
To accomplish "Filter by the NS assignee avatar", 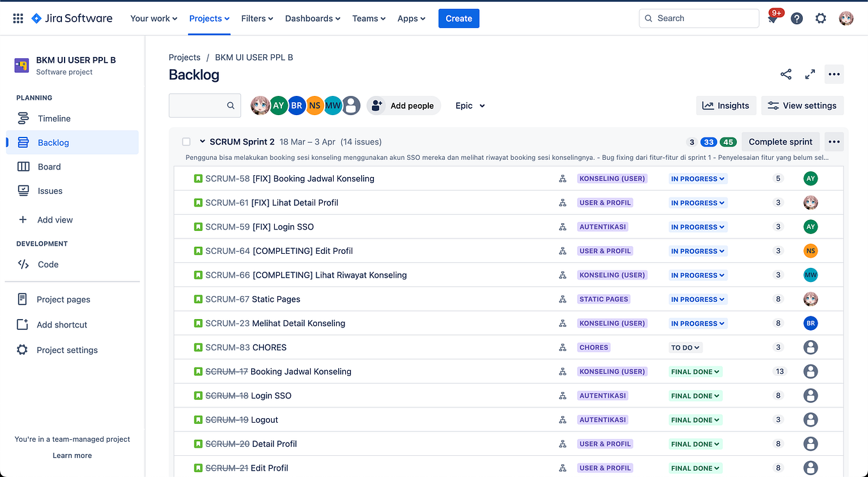I will (314, 106).
